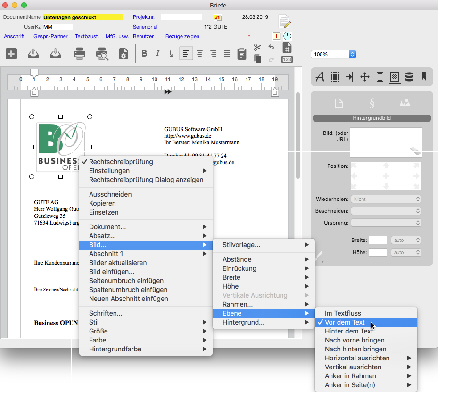The image size is (453, 399).
Task: Uncheck Rechtschreibprüfung in the context menu
Action: [146, 162]
